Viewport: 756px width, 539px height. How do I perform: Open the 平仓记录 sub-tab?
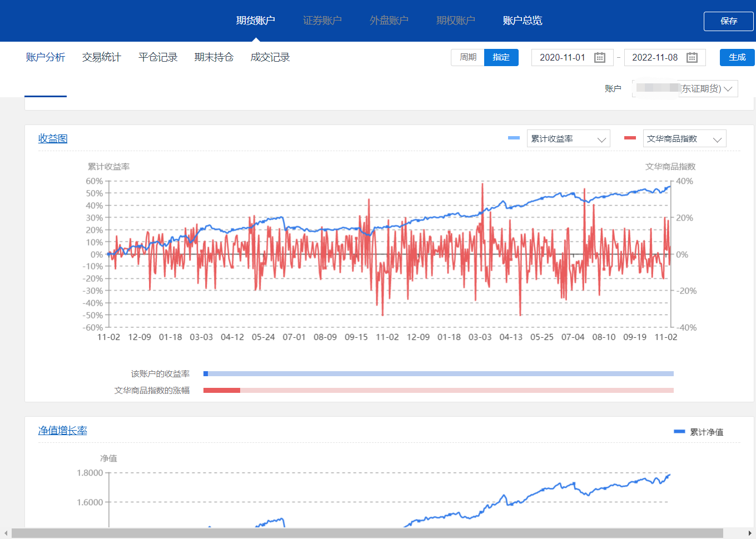[158, 57]
